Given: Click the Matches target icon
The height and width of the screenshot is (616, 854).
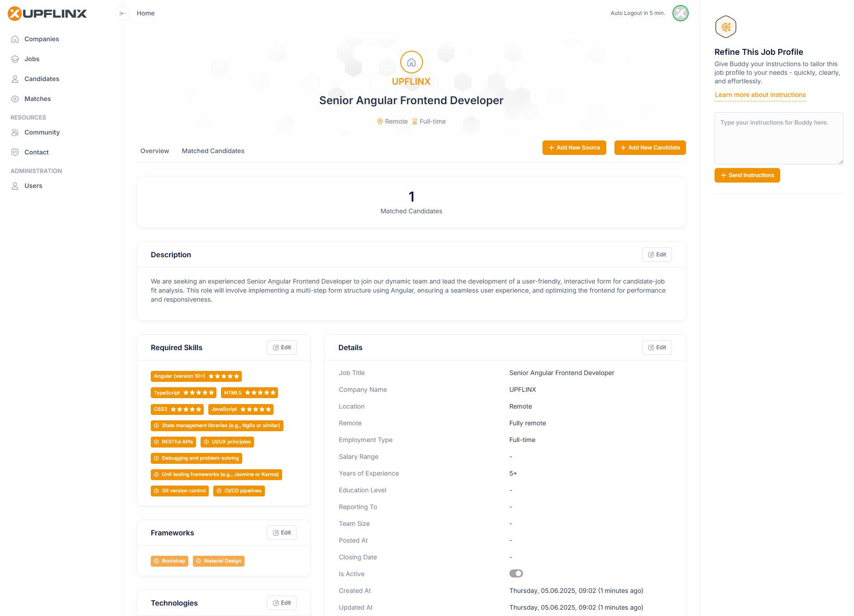Looking at the screenshot, I should pos(15,99).
